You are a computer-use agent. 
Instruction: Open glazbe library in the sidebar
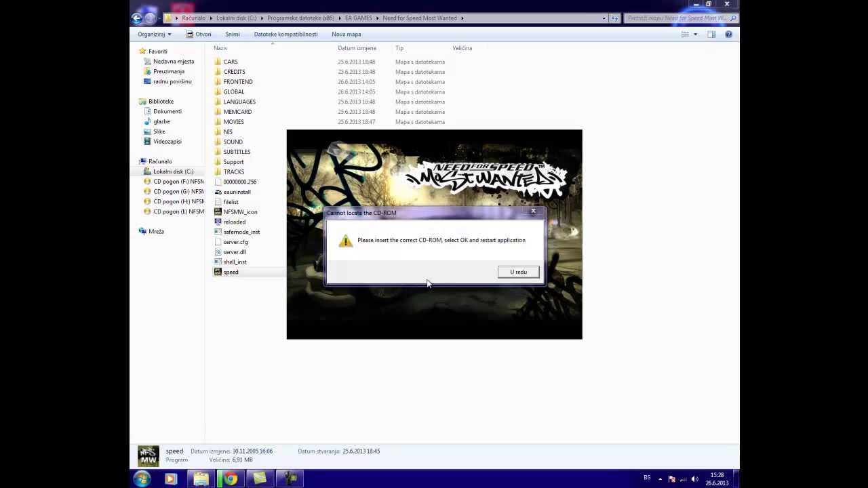tap(161, 121)
